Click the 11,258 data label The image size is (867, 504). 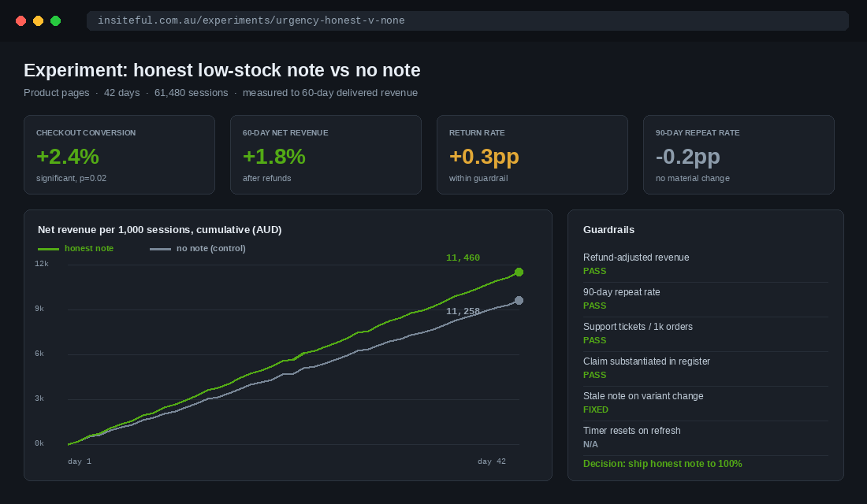(463, 311)
